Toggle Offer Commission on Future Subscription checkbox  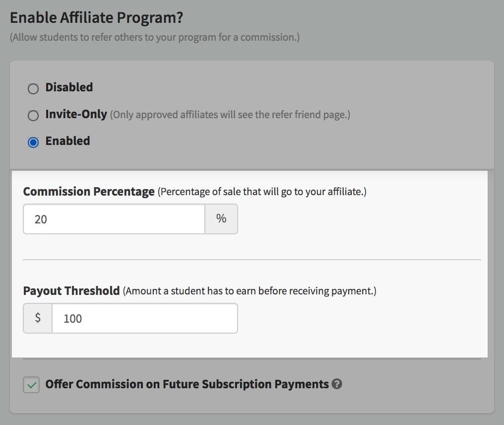31,385
